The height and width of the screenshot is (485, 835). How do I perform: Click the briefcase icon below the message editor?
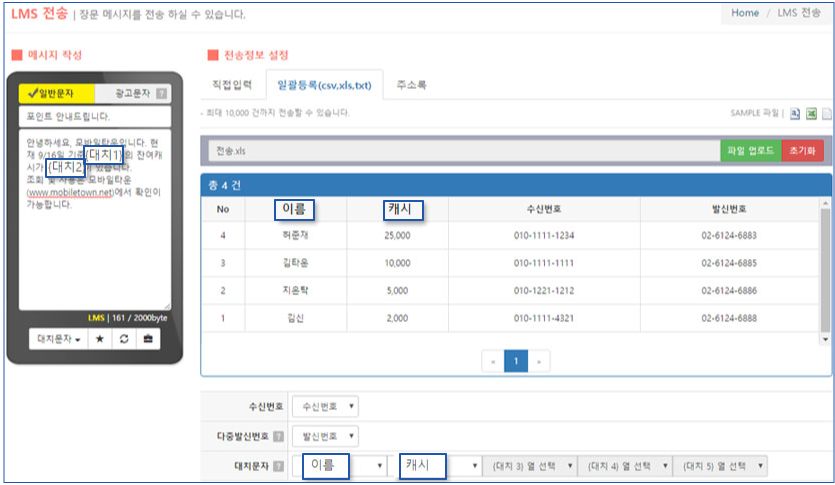click(x=147, y=339)
